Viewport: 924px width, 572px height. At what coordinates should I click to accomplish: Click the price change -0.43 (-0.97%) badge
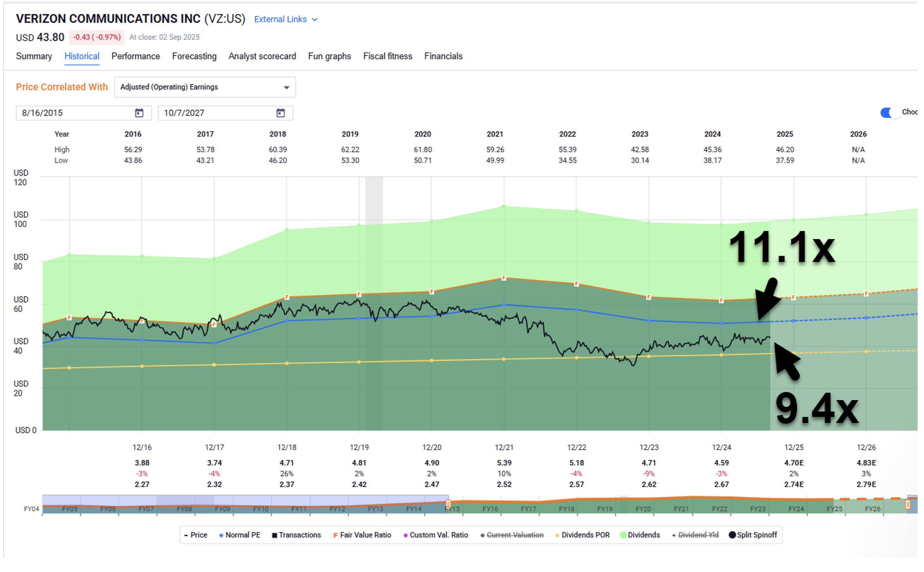pos(97,37)
